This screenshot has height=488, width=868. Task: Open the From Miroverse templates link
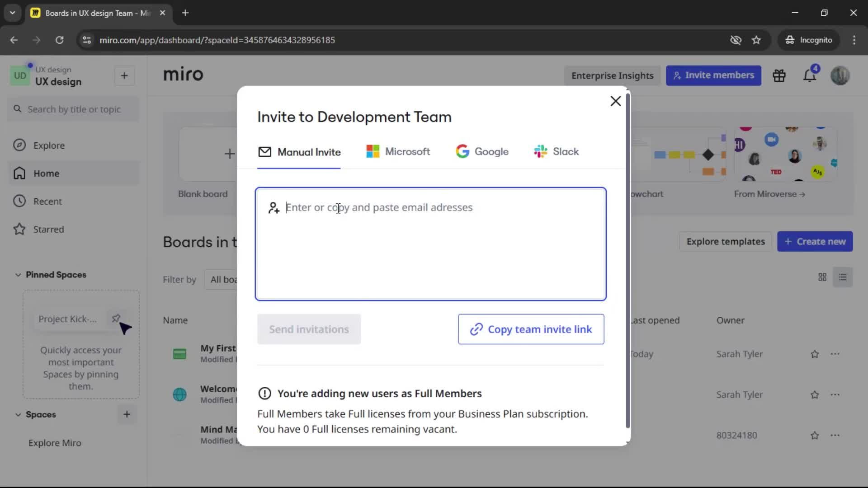[769, 194]
